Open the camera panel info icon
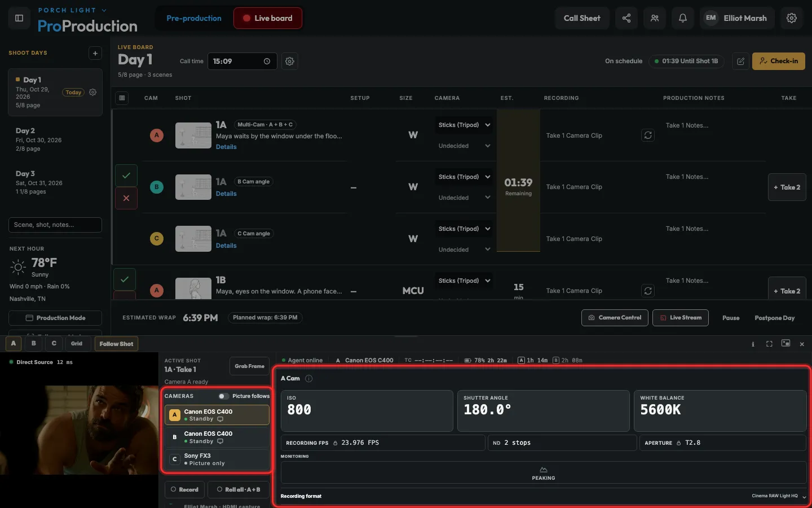This screenshot has width=812, height=508. pos(753,344)
